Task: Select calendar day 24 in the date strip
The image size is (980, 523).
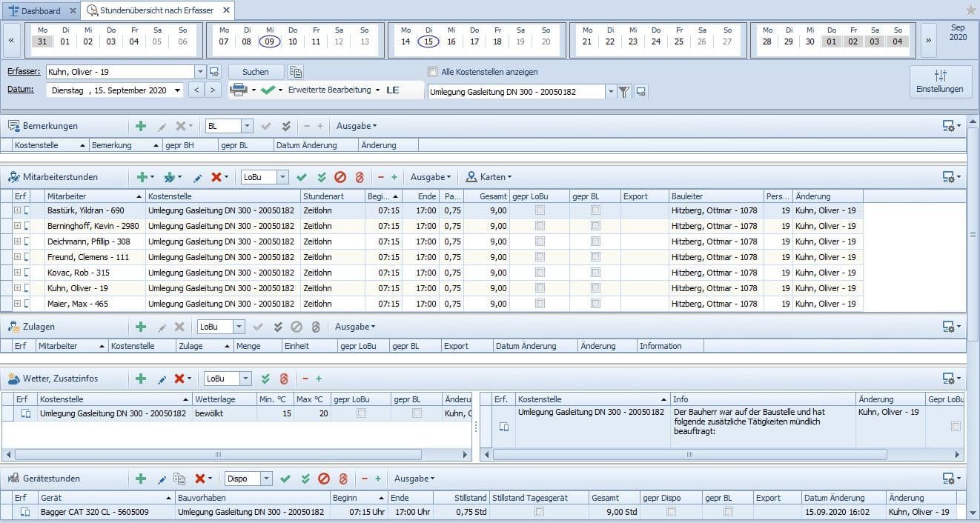Action: (x=655, y=41)
